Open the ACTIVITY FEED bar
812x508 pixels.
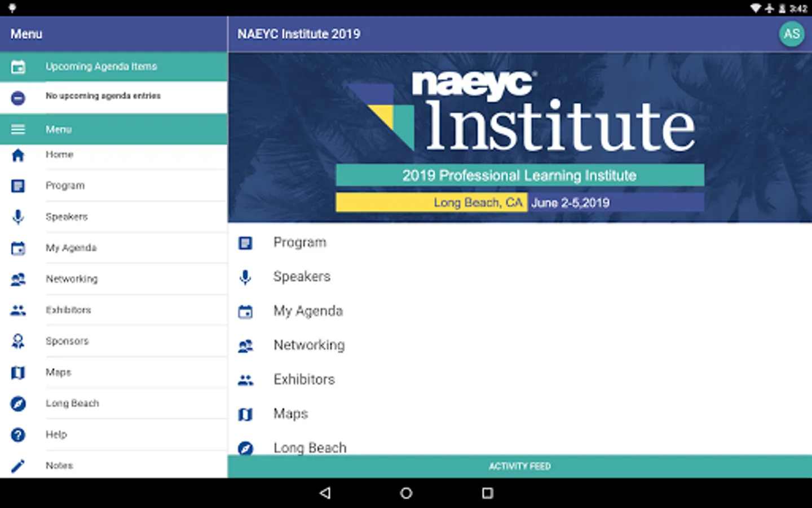point(519,466)
